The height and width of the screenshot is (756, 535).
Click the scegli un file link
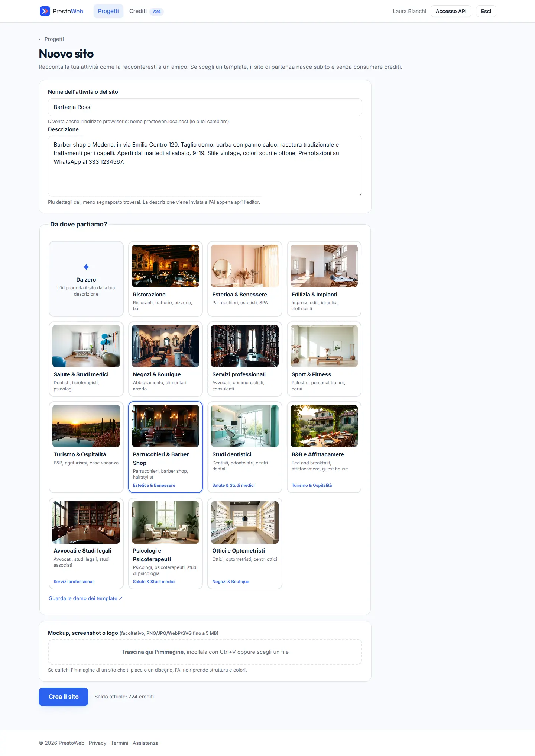(272, 652)
